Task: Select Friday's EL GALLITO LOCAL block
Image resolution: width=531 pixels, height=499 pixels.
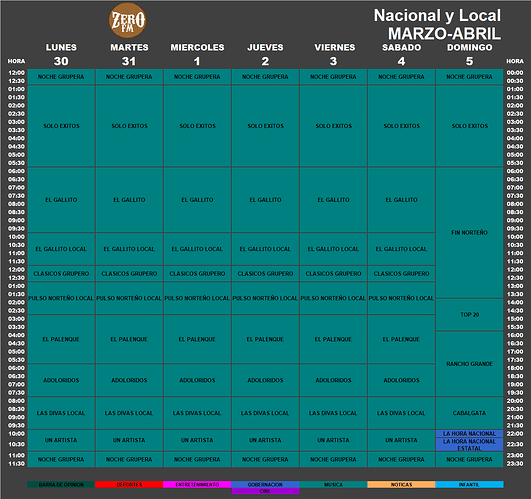Action: click(333, 249)
